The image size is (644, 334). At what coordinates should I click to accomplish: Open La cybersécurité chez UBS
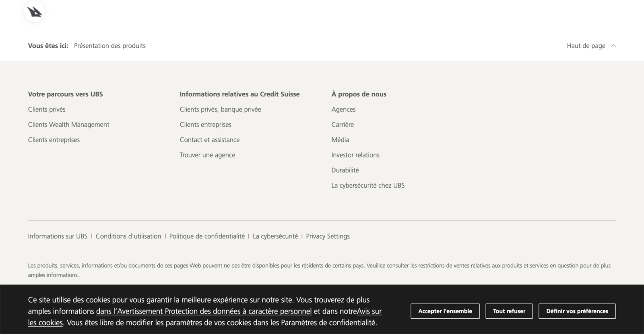point(368,186)
